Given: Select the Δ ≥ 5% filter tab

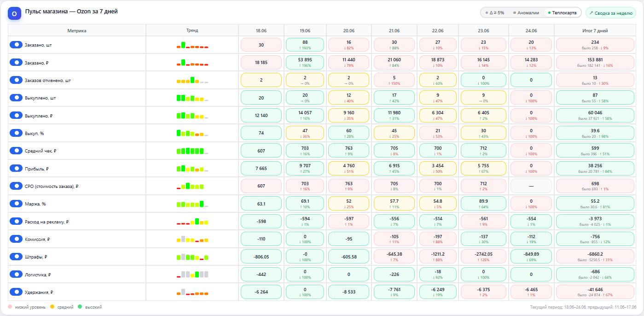Looking at the screenshot, I should [495, 13].
